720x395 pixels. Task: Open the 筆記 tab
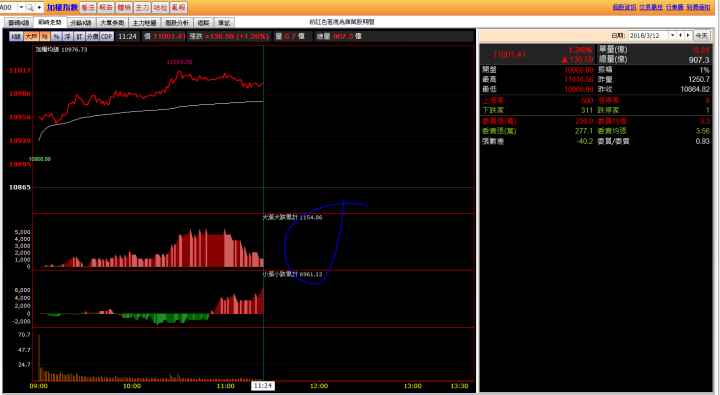(224, 23)
